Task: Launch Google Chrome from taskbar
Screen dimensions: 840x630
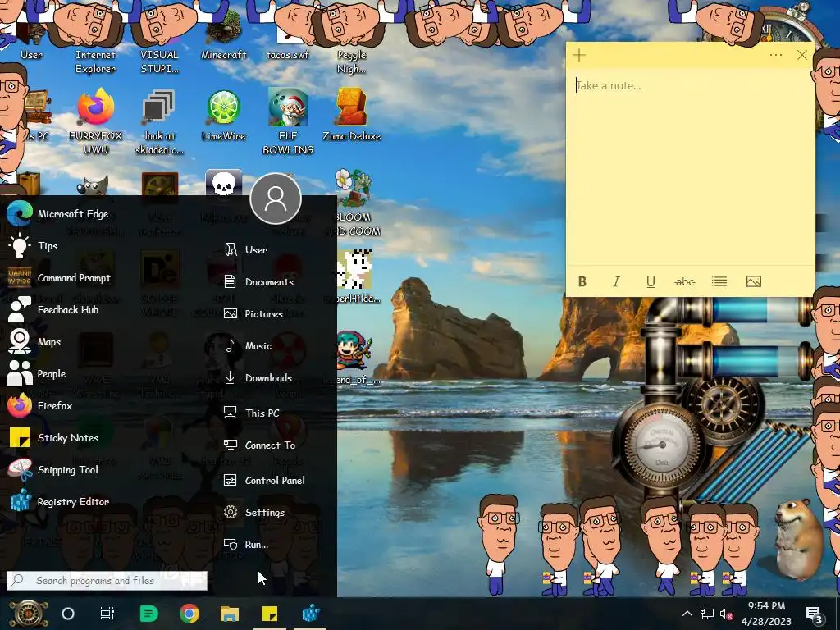Action: click(x=189, y=614)
